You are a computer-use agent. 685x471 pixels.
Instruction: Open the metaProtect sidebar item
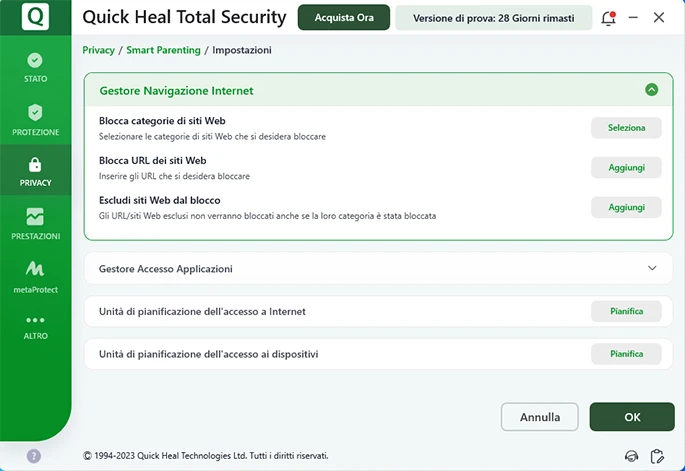(35, 275)
